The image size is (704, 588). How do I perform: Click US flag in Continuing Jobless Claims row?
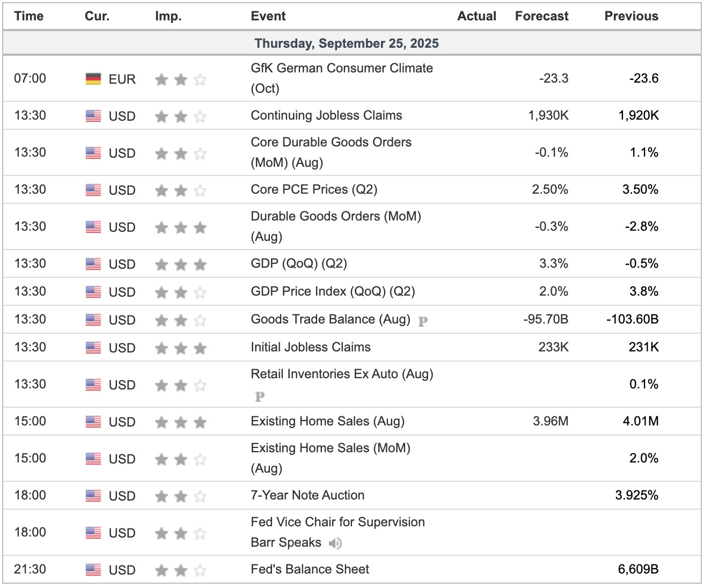tap(93, 116)
